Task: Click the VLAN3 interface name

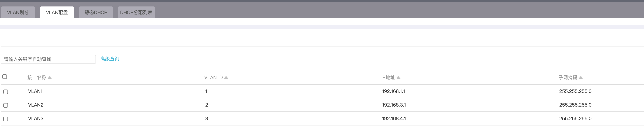Action: click(36, 118)
